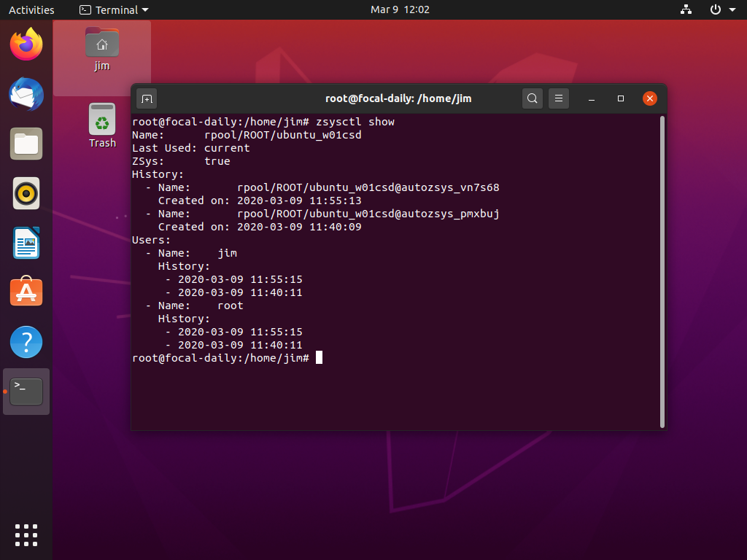Show the Applications grid
747x560 pixels.
tap(26, 534)
